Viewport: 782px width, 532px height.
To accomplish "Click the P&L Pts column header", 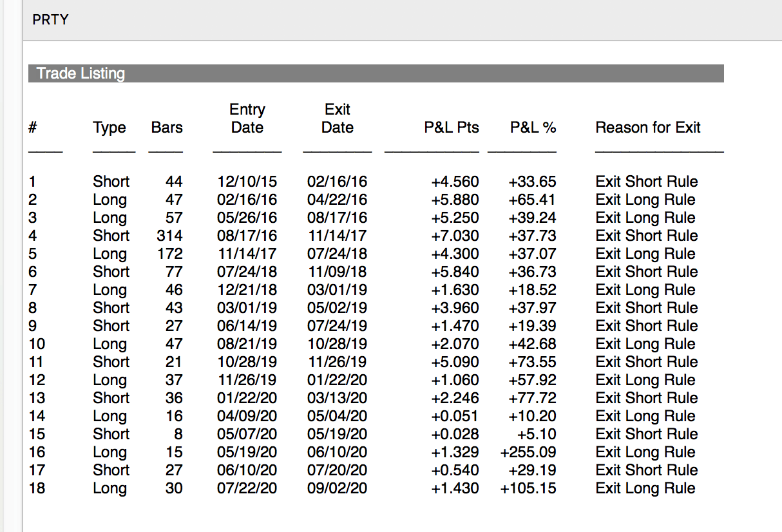I will point(452,128).
